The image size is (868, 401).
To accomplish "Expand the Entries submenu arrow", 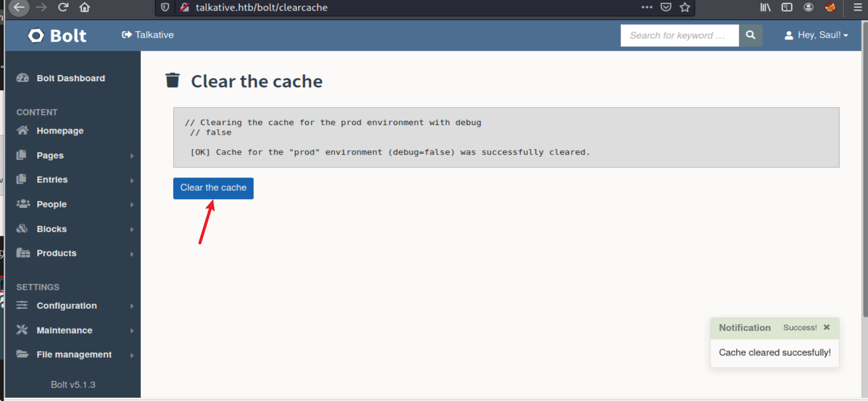I will coord(132,180).
